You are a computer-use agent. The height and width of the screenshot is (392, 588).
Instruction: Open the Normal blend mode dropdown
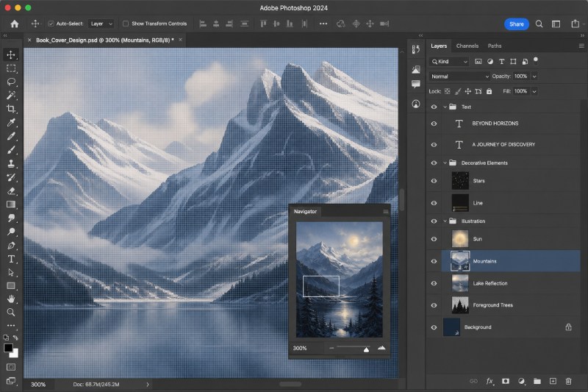(x=460, y=76)
